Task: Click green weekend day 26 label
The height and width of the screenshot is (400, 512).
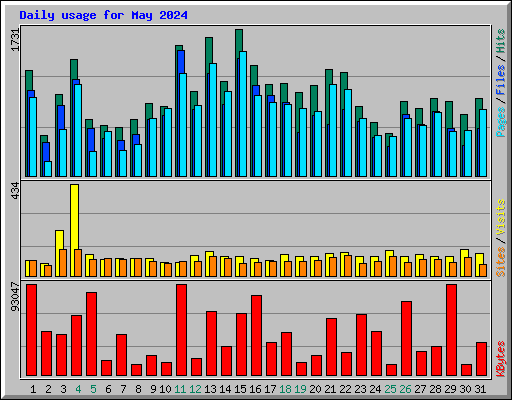Action: 405,389
